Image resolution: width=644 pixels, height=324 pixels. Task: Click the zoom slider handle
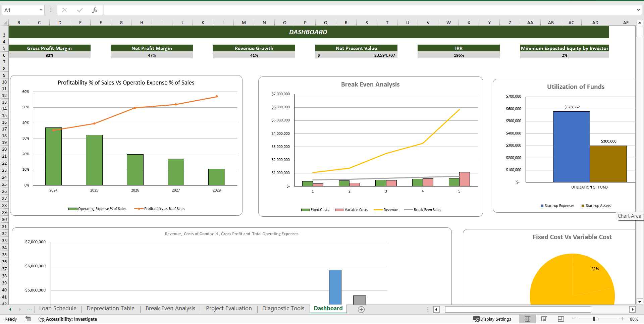coord(594,319)
